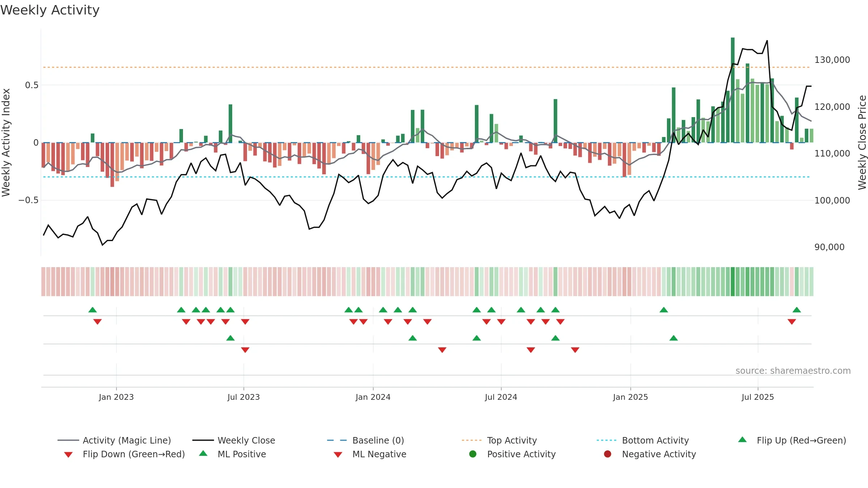
Task: Click the leftmost red Flip Down marker
Action: tap(97, 322)
